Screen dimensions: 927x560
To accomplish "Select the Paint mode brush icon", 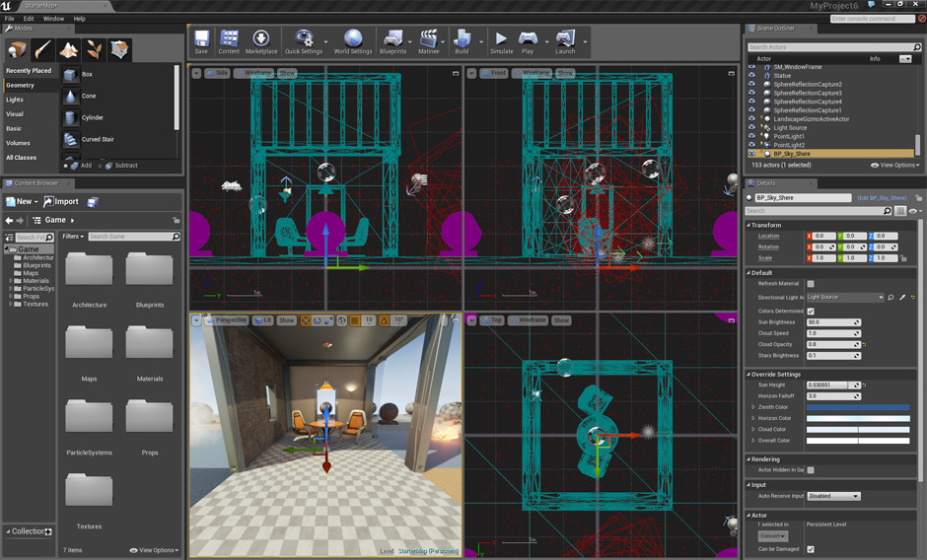I will tap(43, 49).
